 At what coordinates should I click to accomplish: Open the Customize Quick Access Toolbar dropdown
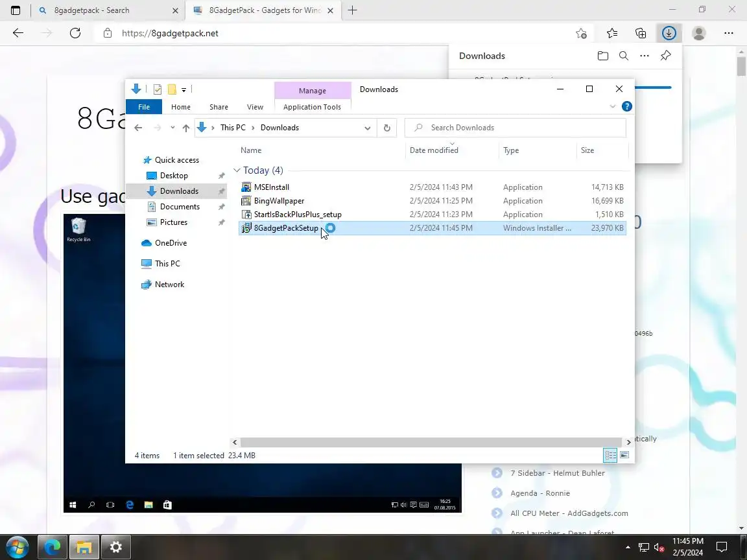(184, 89)
